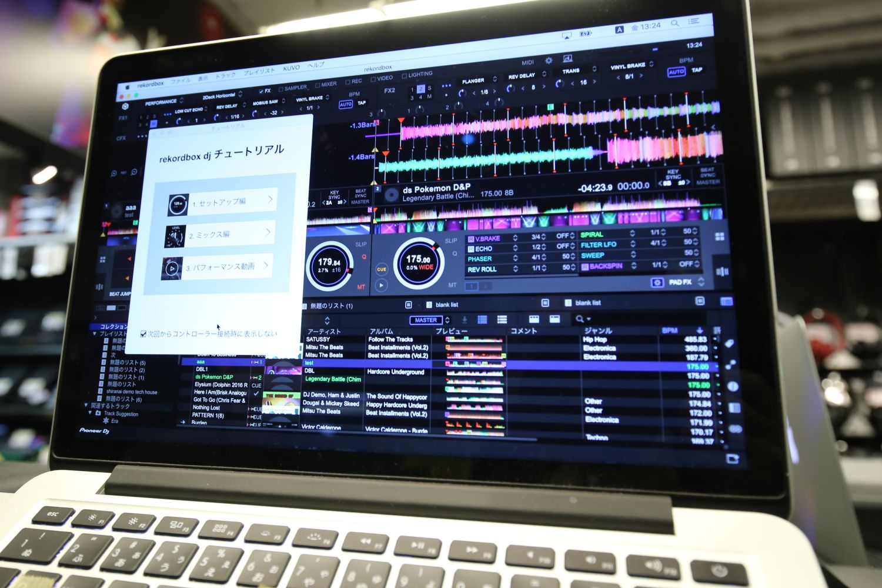Open the MASTER dropdown in browser
Image resolution: width=882 pixels, height=588 pixels.
pos(429,320)
